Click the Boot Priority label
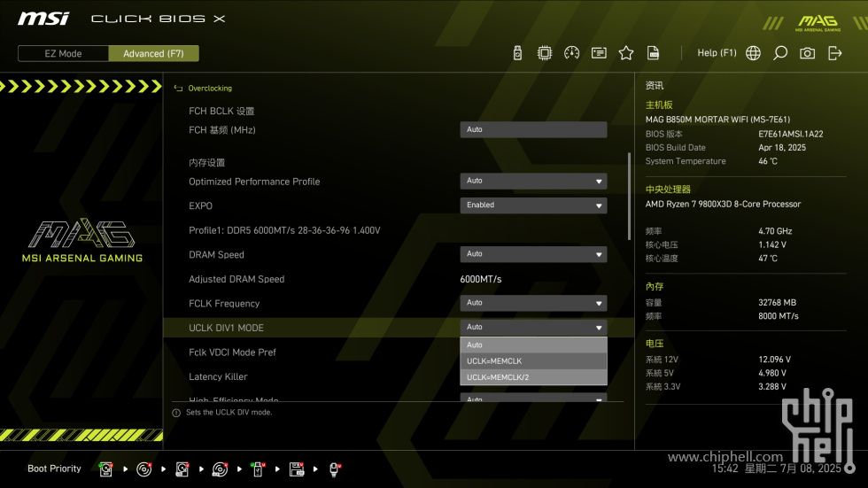 click(x=54, y=469)
